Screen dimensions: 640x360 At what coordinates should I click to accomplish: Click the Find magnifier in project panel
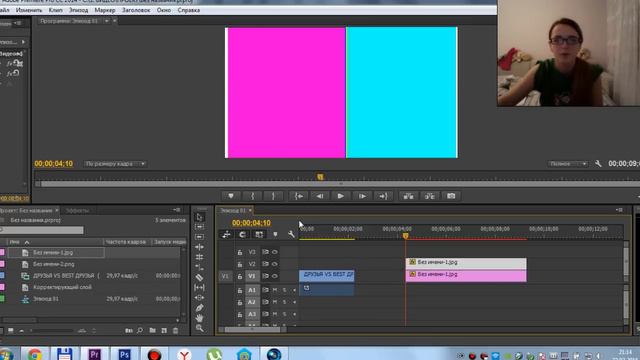pyautogui.click(x=140, y=331)
